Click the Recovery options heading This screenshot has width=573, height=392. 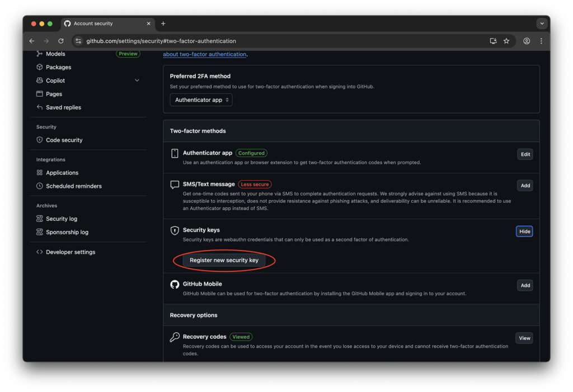pyautogui.click(x=194, y=315)
